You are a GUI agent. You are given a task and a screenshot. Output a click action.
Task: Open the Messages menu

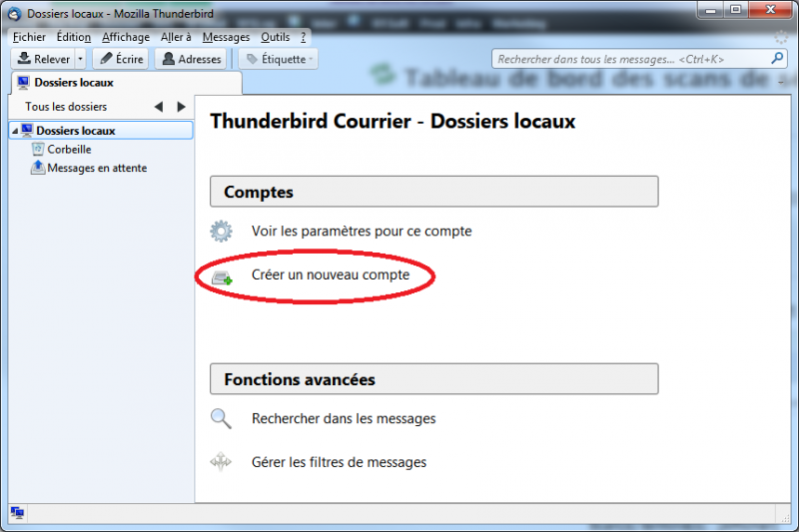click(226, 37)
